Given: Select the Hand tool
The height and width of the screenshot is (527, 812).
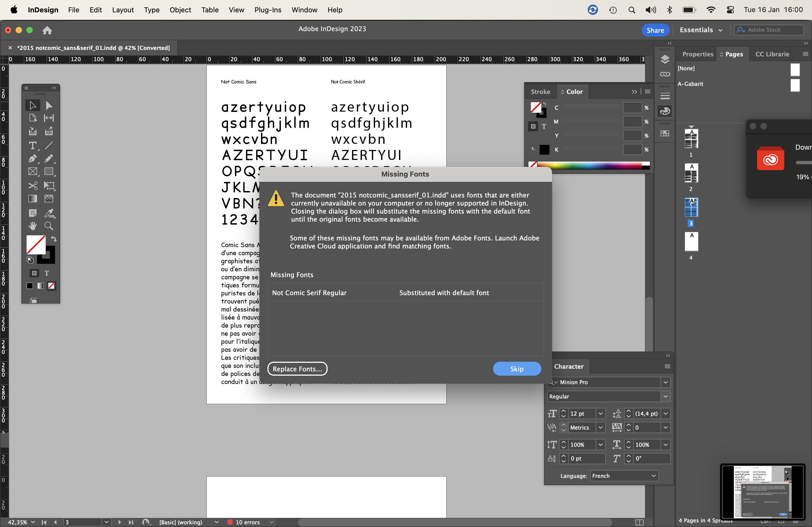Looking at the screenshot, I should (33, 226).
